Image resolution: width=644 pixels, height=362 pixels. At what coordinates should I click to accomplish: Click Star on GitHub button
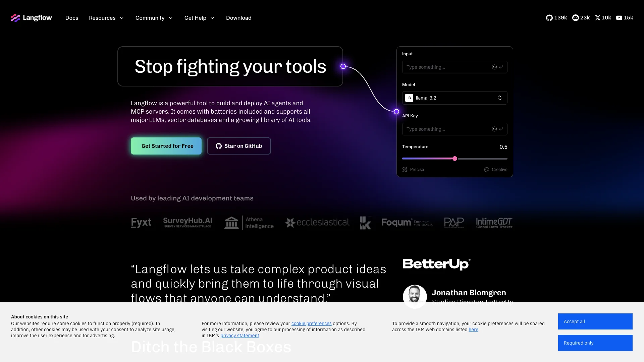pyautogui.click(x=239, y=146)
